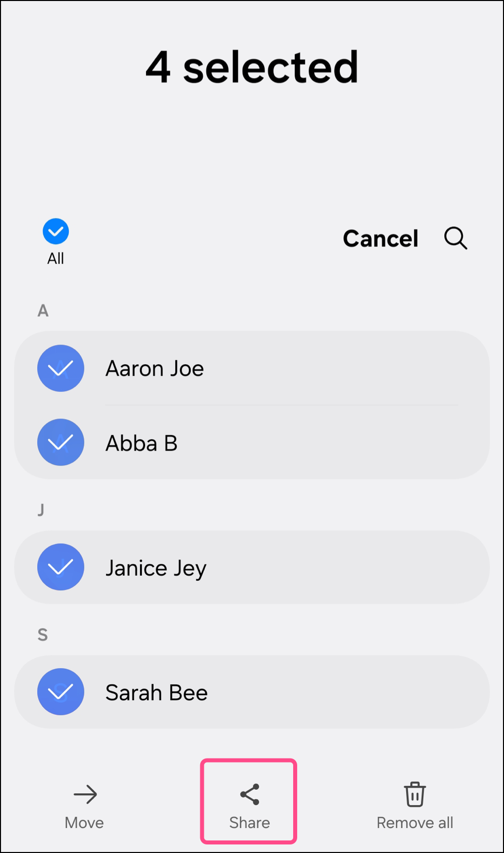Click the Aaron Joe contact name
This screenshot has height=853, width=504.
[155, 369]
